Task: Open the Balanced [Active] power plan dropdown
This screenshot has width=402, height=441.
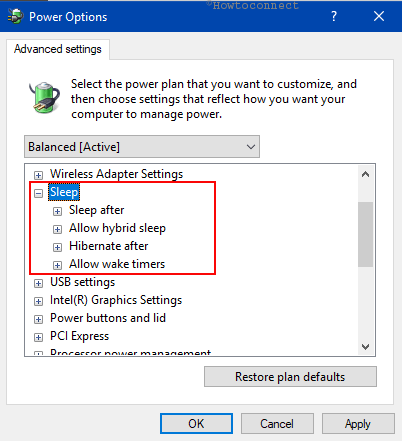Action: 142,147
